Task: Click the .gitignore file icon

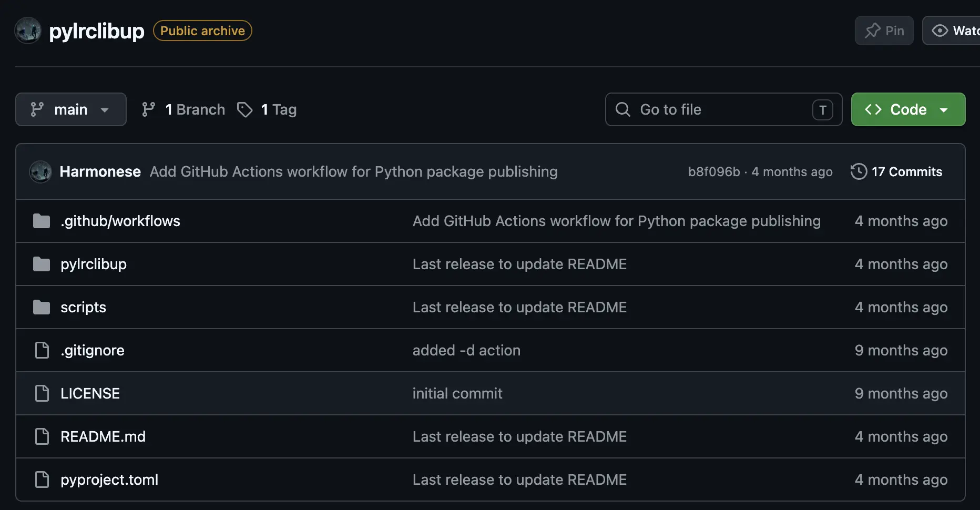Action: point(42,350)
